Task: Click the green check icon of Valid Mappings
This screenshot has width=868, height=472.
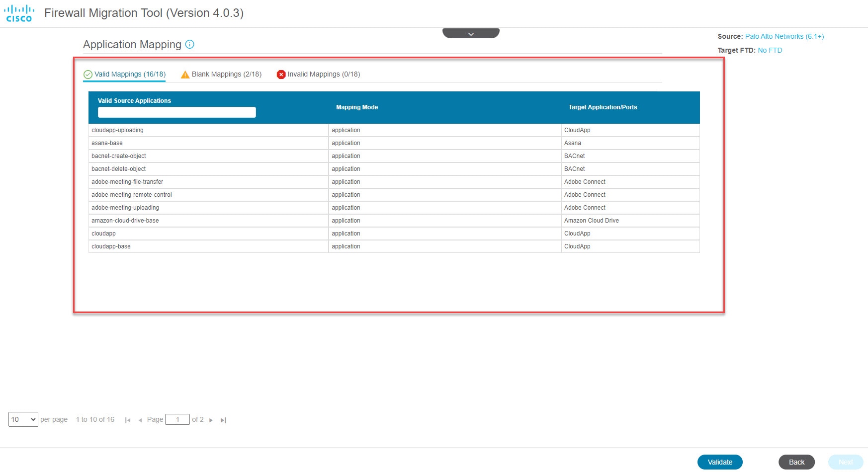Action: tap(88, 75)
